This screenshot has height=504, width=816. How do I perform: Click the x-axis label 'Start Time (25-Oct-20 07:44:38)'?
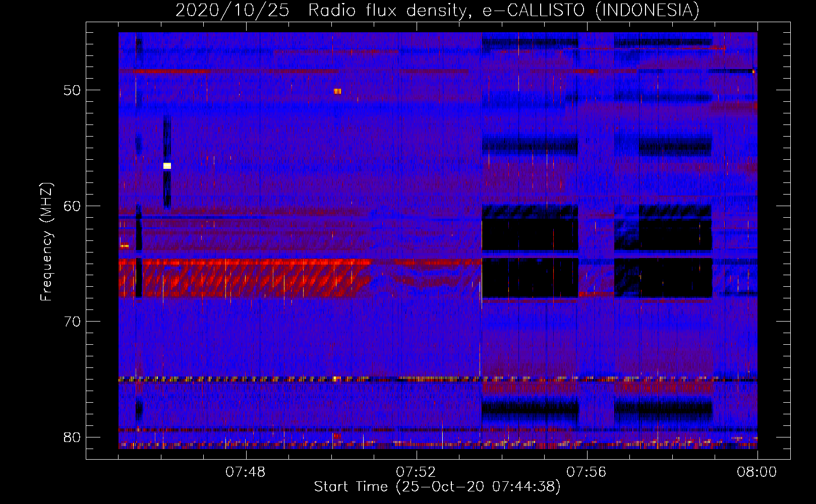click(437, 486)
